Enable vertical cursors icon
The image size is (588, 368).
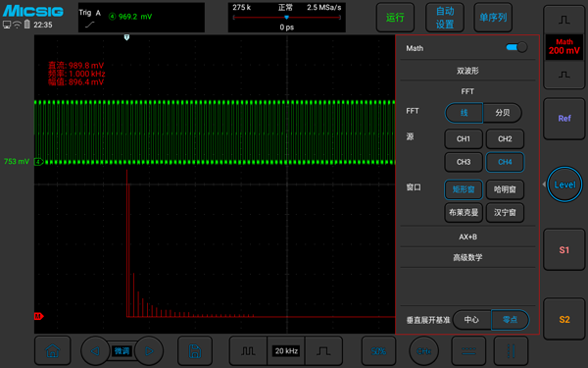click(x=511, y=350)
